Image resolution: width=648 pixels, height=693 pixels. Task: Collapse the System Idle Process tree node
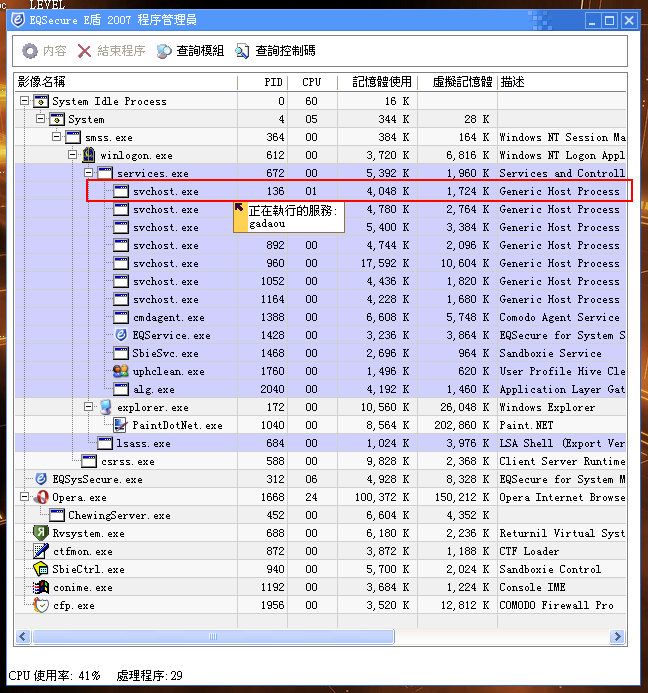point(25,101)
